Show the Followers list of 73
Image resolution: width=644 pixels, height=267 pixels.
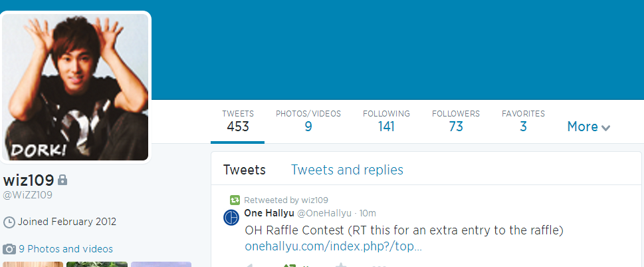(x=455, y=121)
